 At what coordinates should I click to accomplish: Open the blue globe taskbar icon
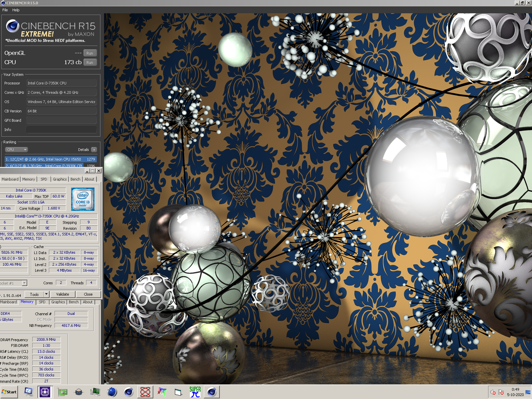click(112, 392)
